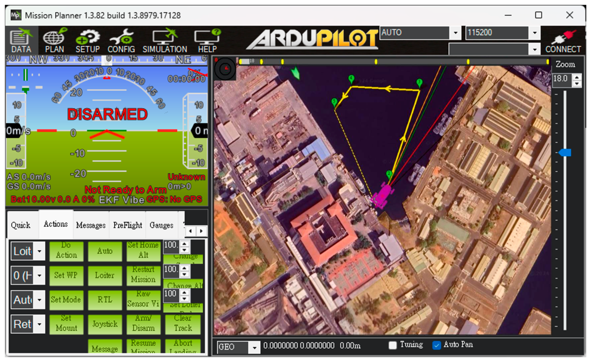Switch to the PreFlight tab
Image resolution: width=591 pixels, height=364 pixels.
coord(128,225)
